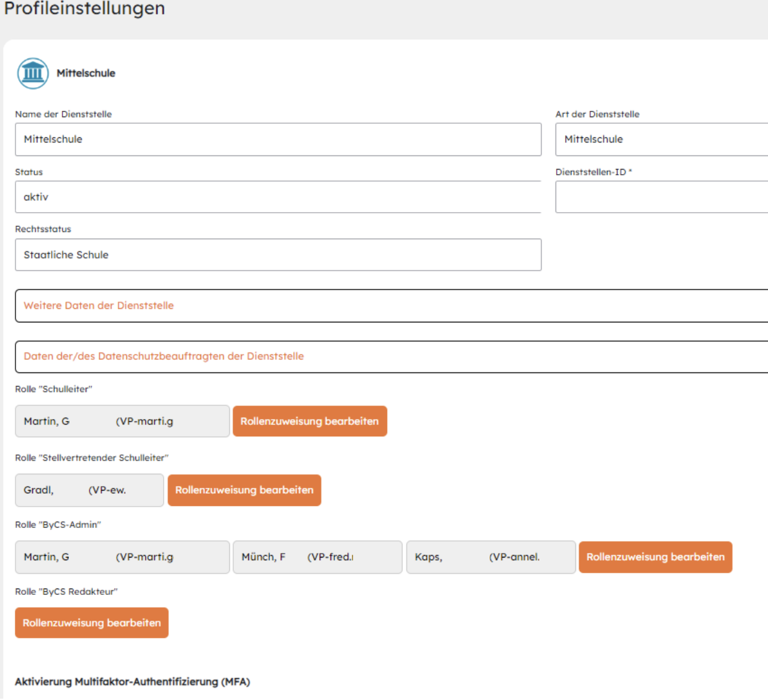Click the Profileinstellungen page heading

click(84, 9)
